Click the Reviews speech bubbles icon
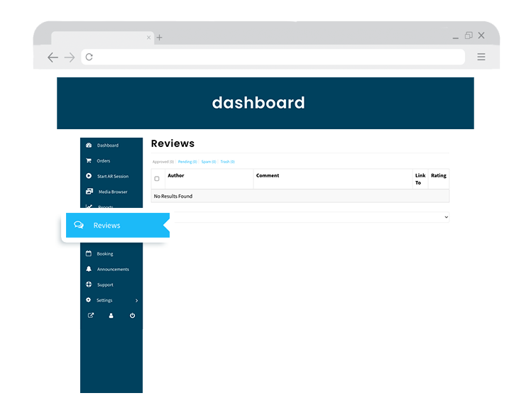 tap(79, 225)
